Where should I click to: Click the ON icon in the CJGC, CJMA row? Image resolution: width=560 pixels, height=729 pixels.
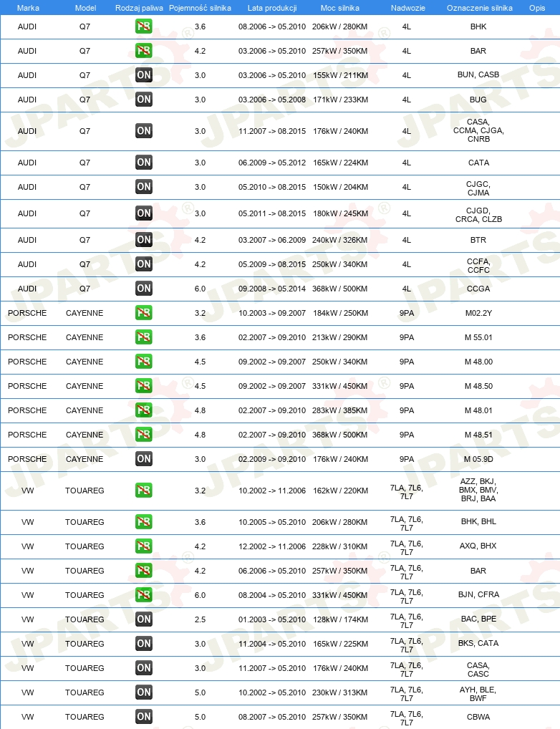pos(144,186)
